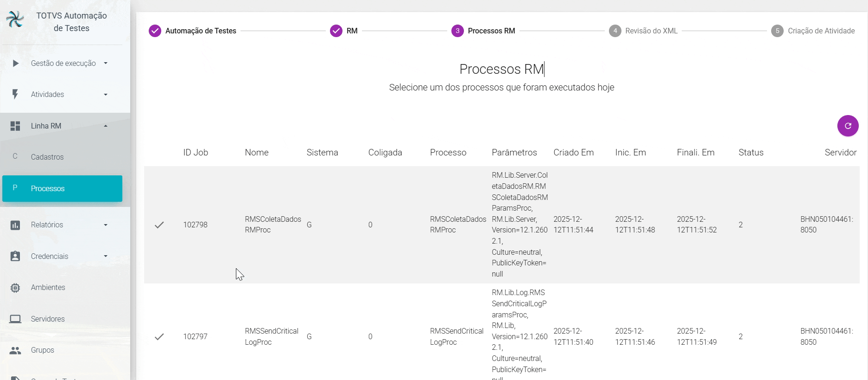This screenshot has width=868, height=380.
Task: Go back to Automação de Testes step
Action: [192, 31]
